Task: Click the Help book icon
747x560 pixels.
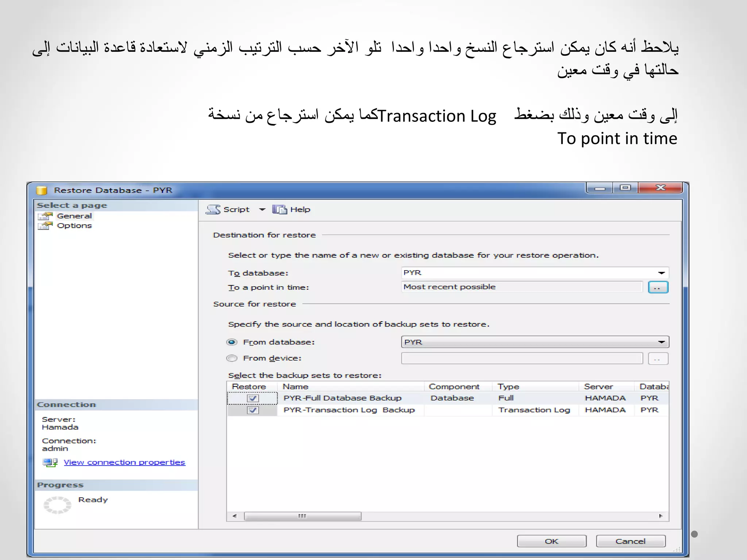Action: (x=279, y=210)
